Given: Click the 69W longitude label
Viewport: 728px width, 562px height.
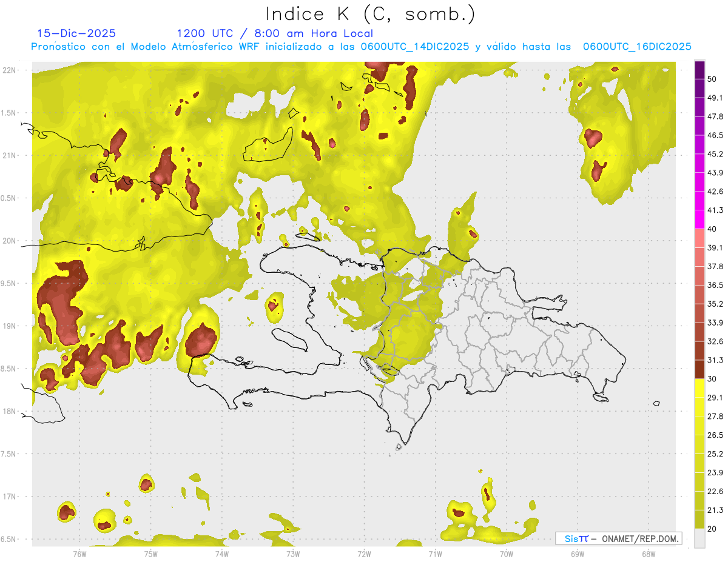Looking at the screenshot, I should pyautogui.click(x=577, y=554).
